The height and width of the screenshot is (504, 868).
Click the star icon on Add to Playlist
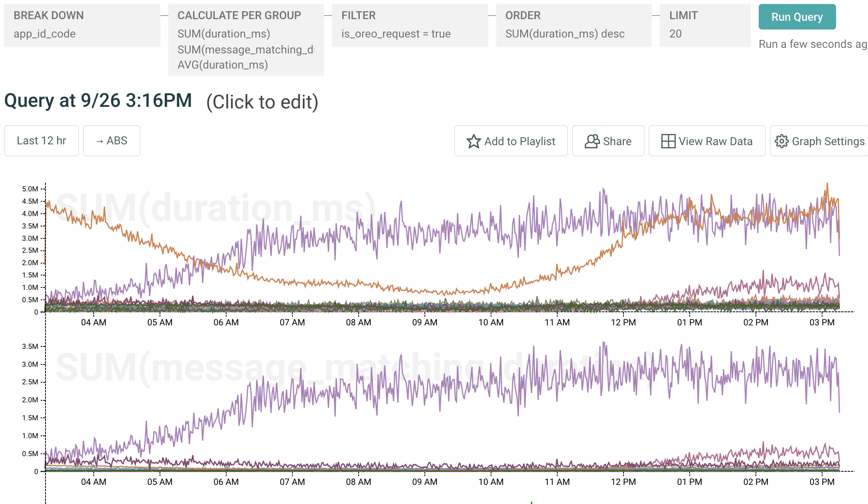pyautogui.click(x=473, y=141)
